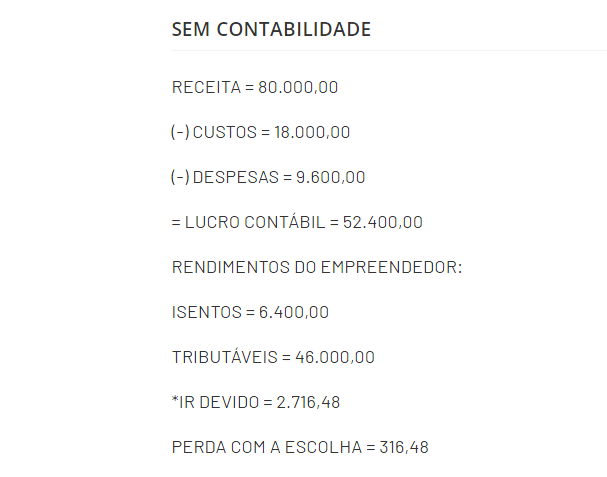Click the TRIBUTÁVEIS = 46.000,00 text

273,357
